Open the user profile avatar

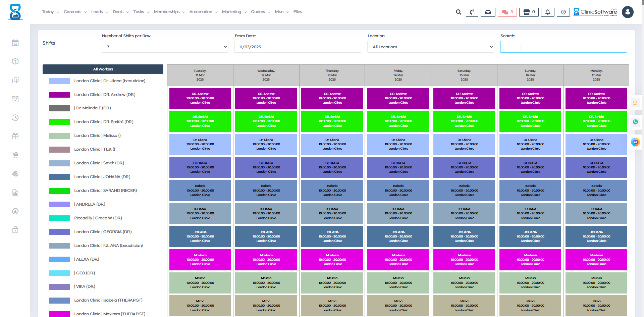(x=627, y=12)
